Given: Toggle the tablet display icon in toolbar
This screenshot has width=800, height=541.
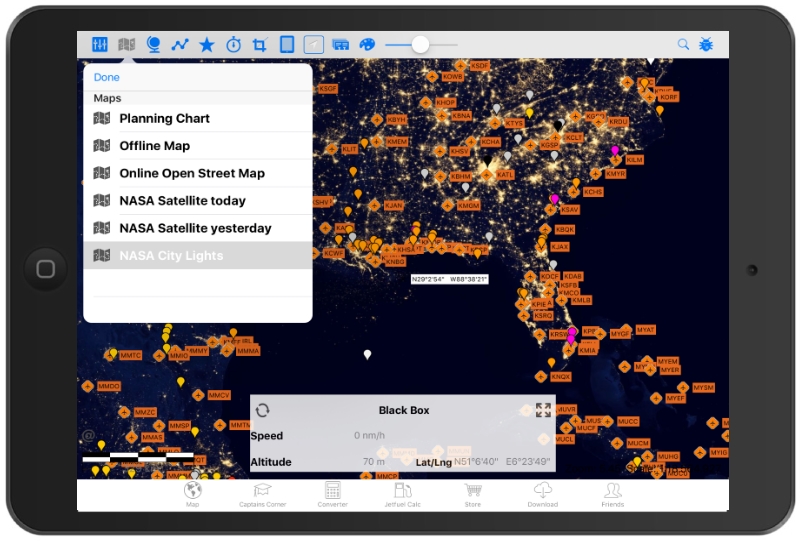Looking at the screenshot, I should pos(287,45).
